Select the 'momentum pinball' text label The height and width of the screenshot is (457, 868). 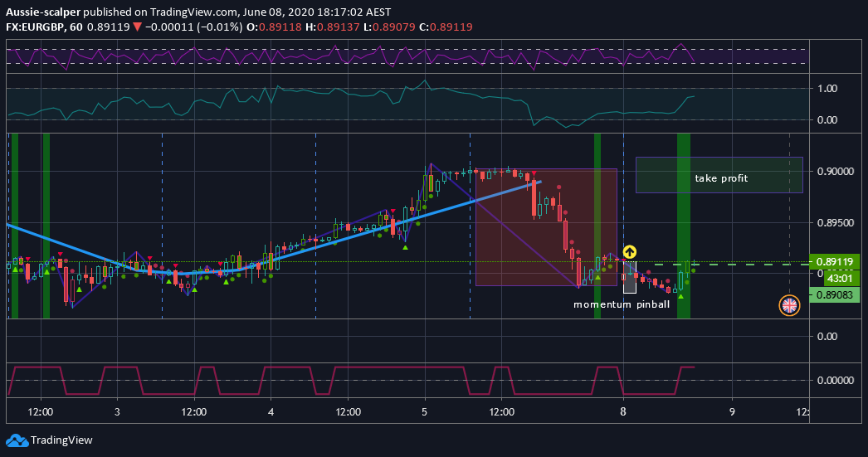point(621,304)
